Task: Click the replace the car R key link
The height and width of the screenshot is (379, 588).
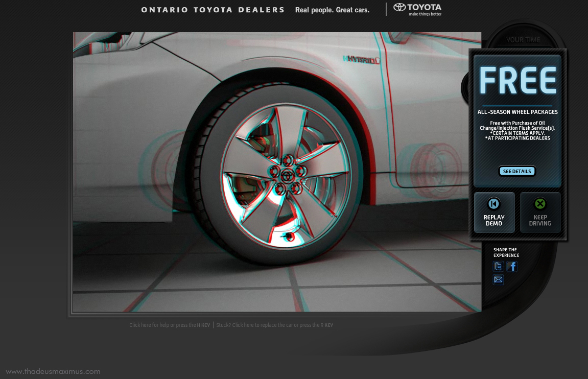Action: [x=274, y=325]
